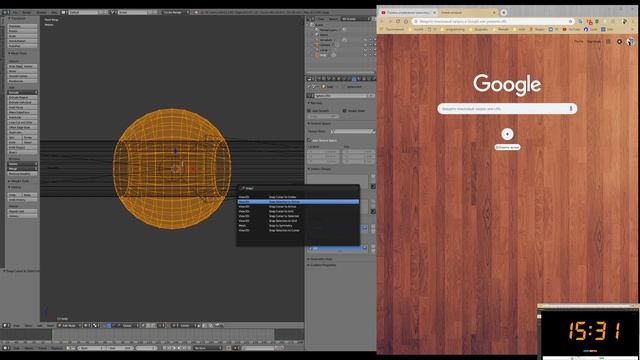Click the Chrome profile icon in toolbar

(625, 21)
